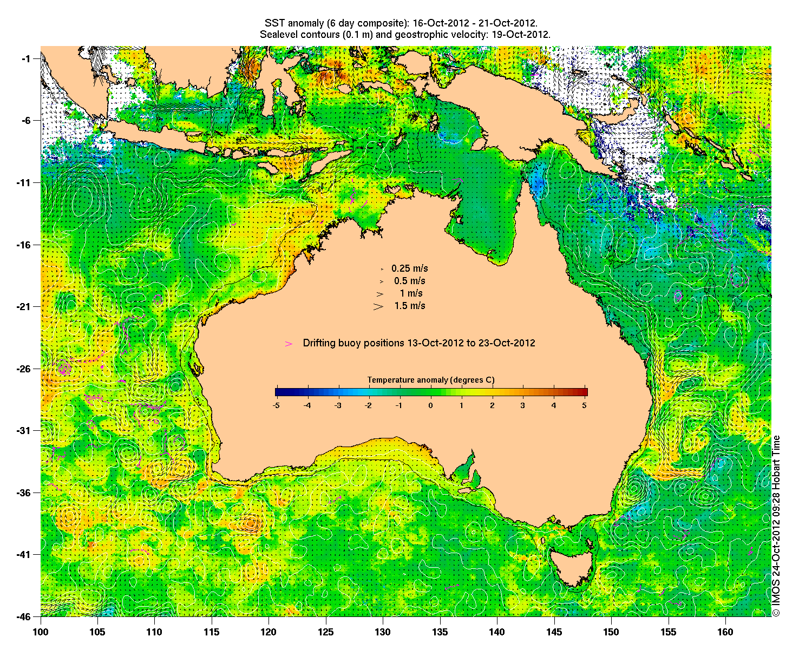Image resolution: width=812 pixels, height=663 pixels.
Task: Click the 0.5 m/s velocity arrow symbol
Action: coord(381,281)
